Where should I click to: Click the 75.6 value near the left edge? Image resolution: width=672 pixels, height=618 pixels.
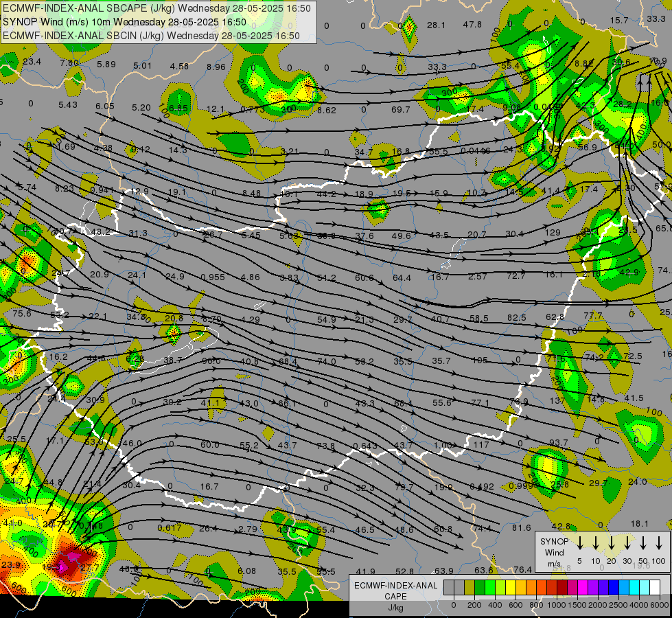22,314
